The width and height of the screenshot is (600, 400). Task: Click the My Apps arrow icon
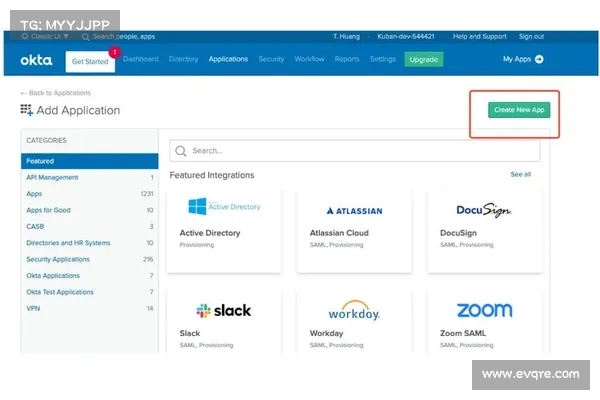[539, 59]
